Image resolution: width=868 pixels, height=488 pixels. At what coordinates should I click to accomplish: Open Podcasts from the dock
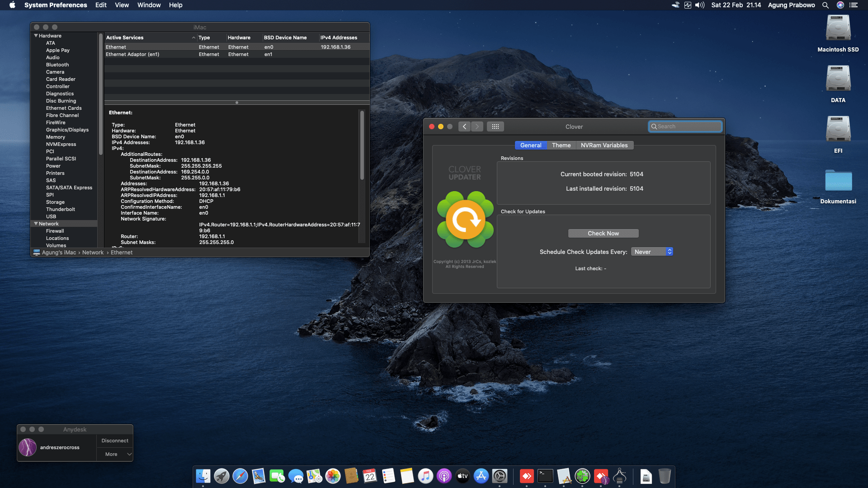click(444, 476)
